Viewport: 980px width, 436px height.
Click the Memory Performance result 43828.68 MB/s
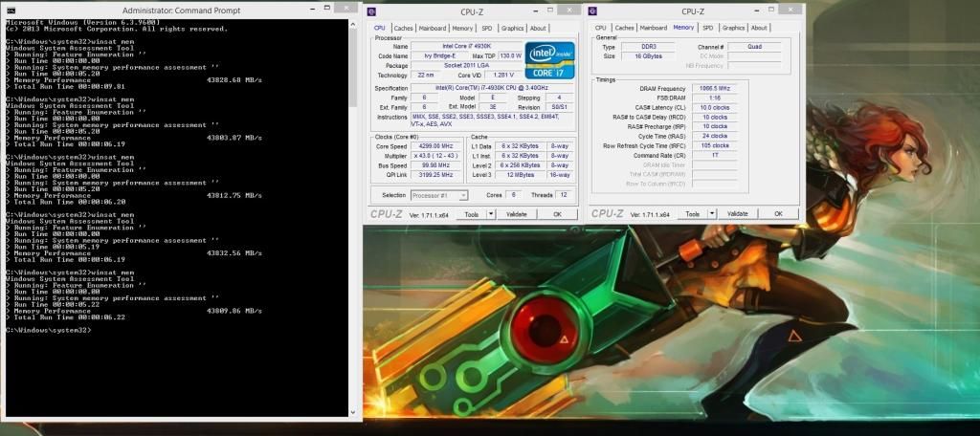point(234,80)
